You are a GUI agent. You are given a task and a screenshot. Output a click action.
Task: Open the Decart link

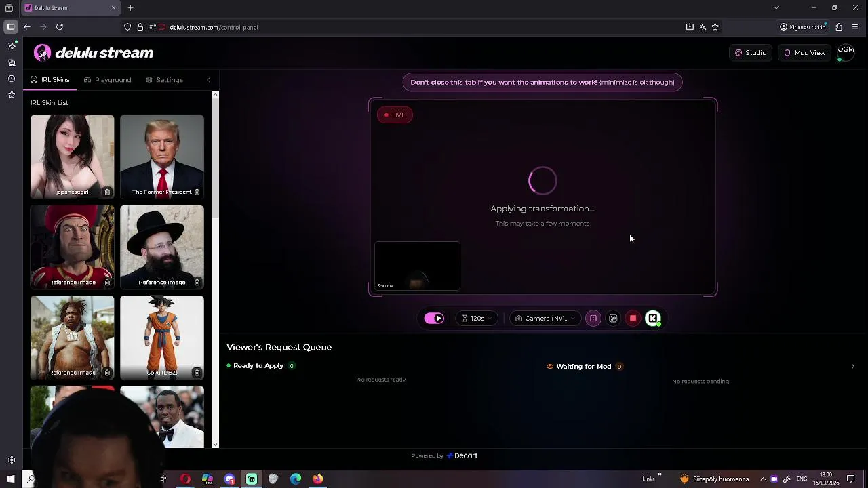click(462, 455)
